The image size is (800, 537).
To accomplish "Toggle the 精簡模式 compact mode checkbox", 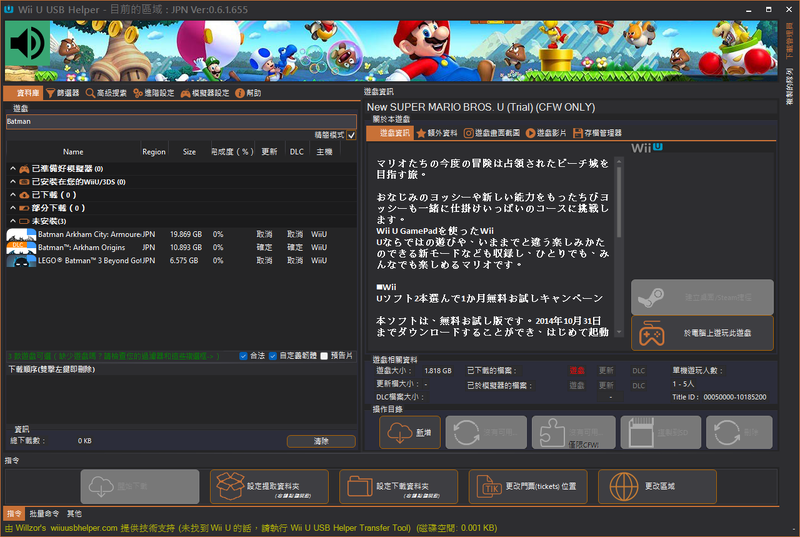I will (351, 135).
